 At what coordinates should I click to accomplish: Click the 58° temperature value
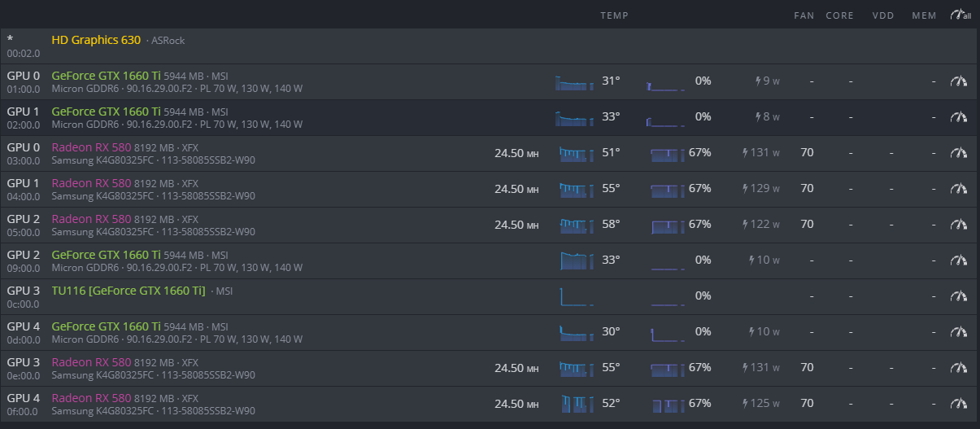point(611,224)
